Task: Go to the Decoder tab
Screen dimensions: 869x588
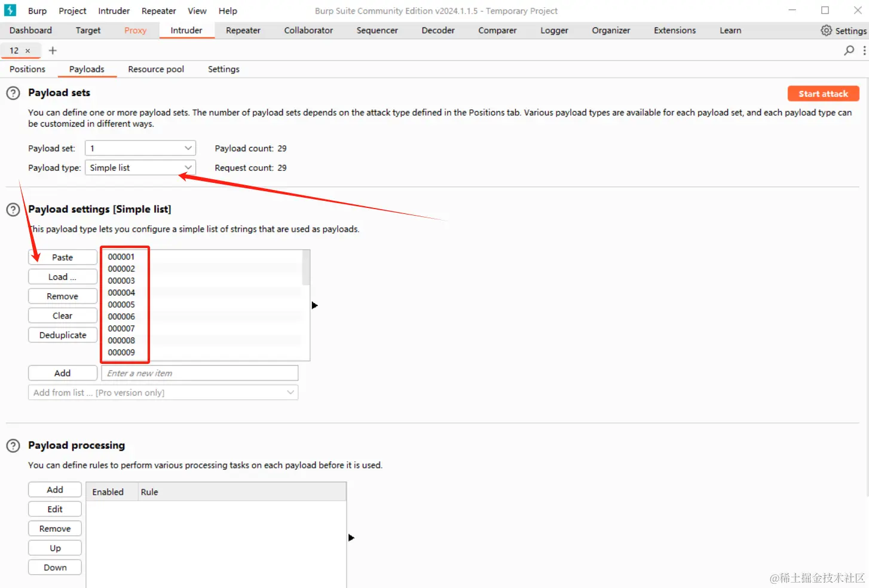Action: coord(438,30)
